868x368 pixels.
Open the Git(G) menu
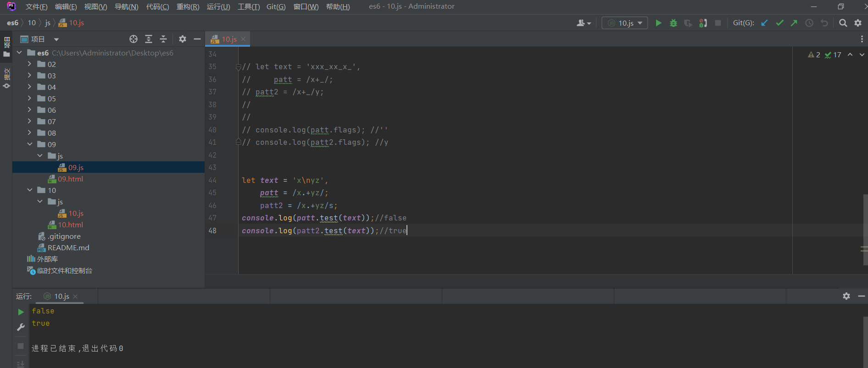[x=276, y=6]
